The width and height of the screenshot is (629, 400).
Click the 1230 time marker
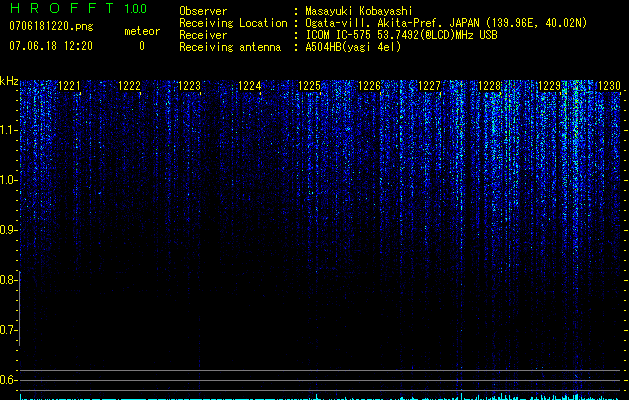click(609, 86)
